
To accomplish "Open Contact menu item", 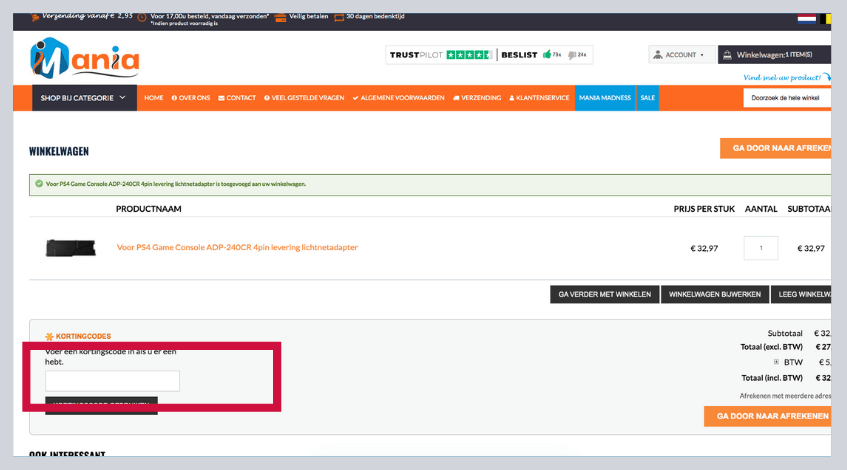I will click(237, 98).
